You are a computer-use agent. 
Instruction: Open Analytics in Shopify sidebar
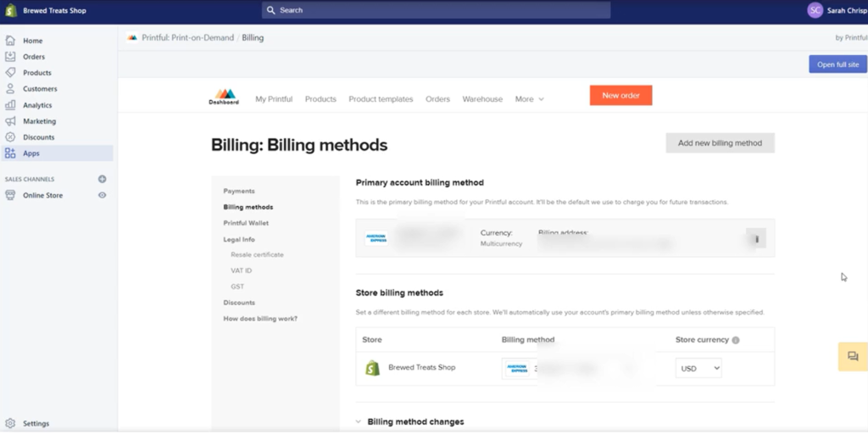[x=37, y=104]
